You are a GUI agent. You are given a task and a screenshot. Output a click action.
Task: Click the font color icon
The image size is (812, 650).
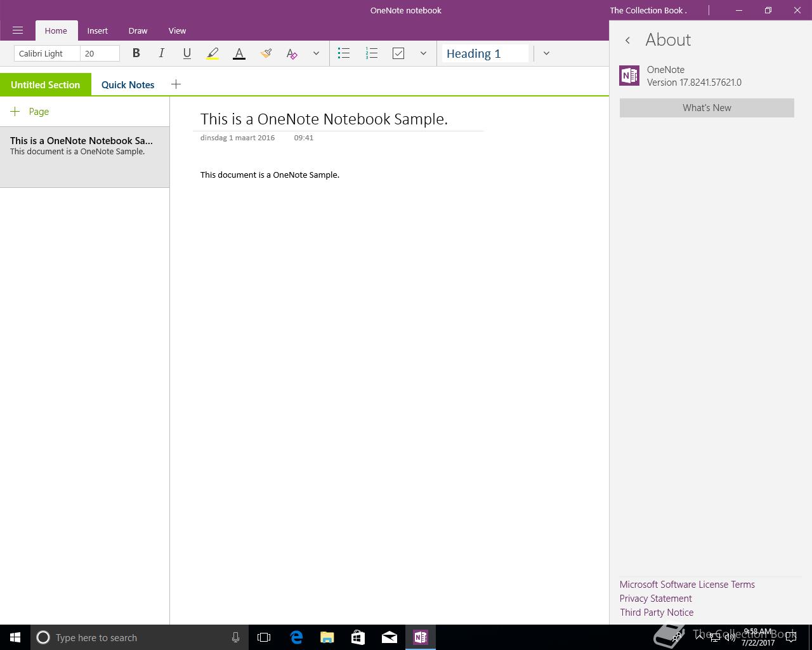point(239,54)
